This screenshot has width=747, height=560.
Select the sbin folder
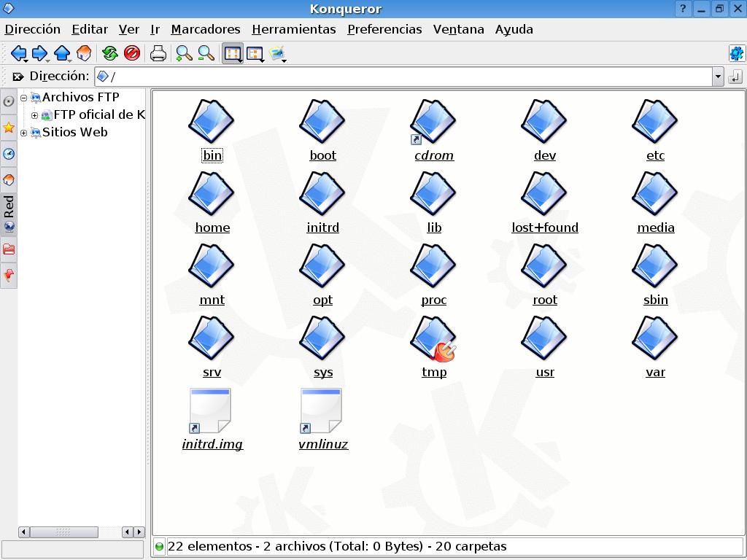pyautogui.click(x=655, y=266)
